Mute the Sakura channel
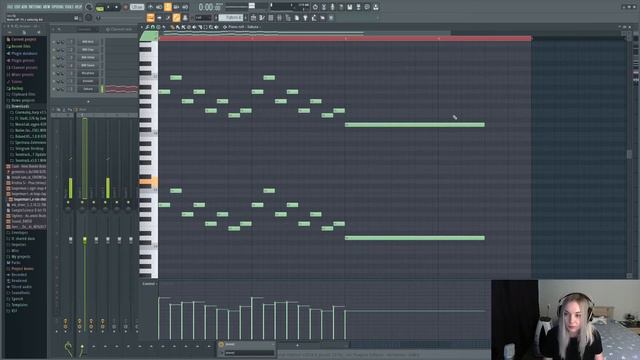 [54, 89]
